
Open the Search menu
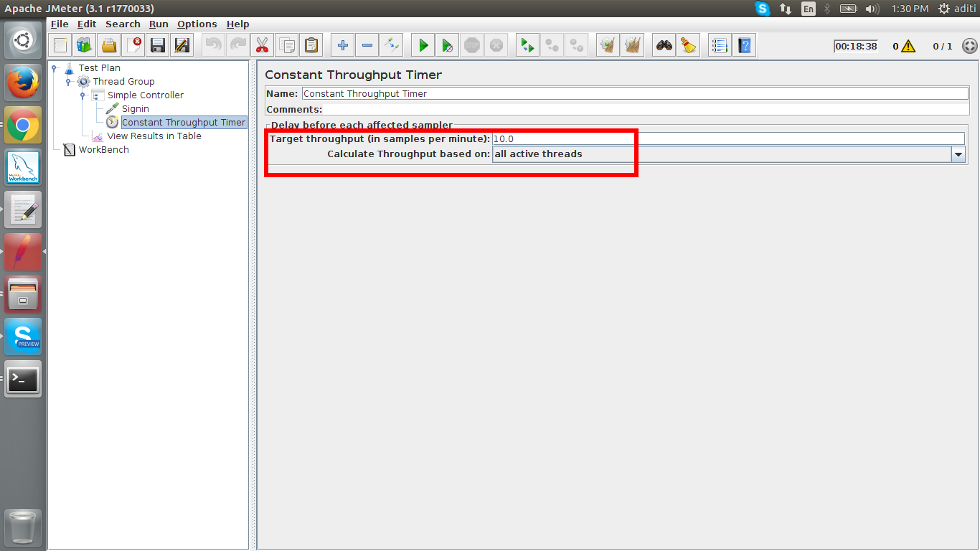pyautogui.click(x=123, y=24)
